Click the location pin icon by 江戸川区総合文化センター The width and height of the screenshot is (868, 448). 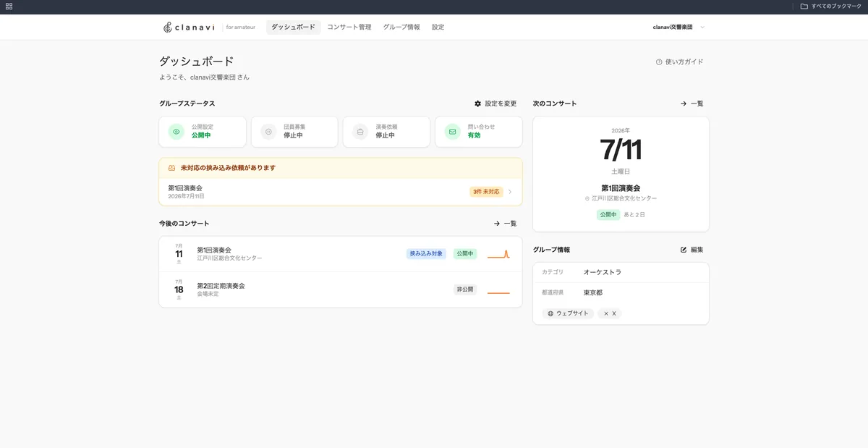point(587,198)
